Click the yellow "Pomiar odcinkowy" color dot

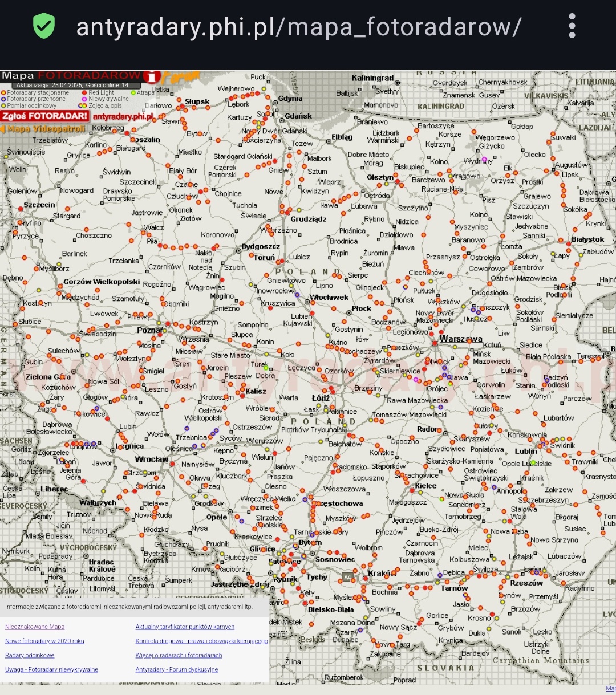(x=3, y=105)
